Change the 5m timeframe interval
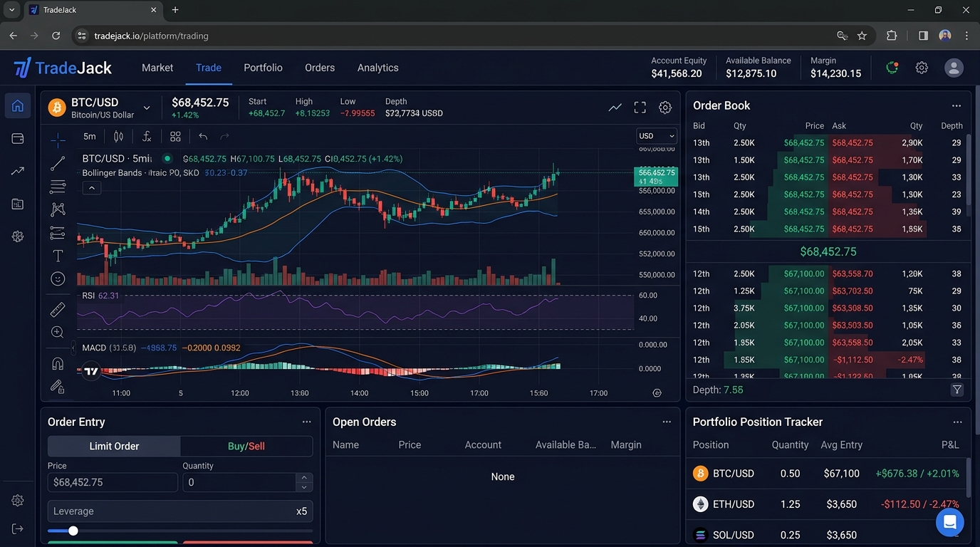This screenshot has width=980, height=547. 89,137
